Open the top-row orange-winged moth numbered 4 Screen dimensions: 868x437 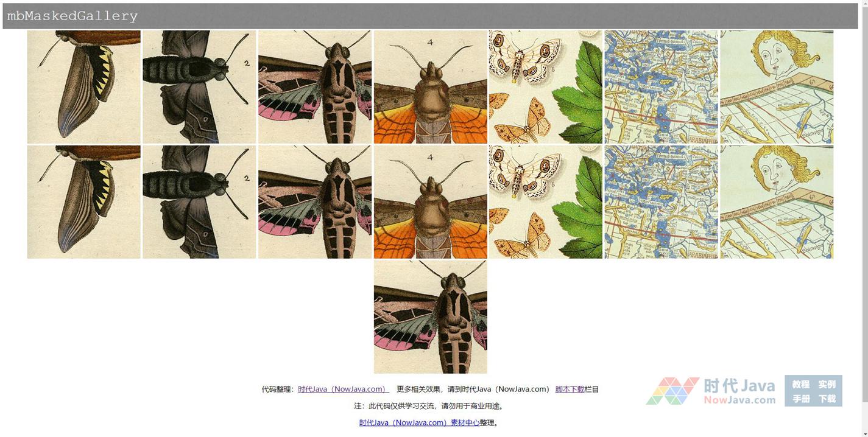[430, 87]
